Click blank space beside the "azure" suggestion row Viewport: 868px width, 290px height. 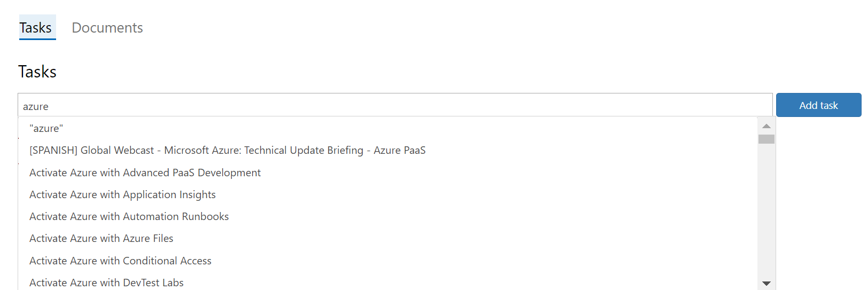pyautogui.click(x=406, y=128)
